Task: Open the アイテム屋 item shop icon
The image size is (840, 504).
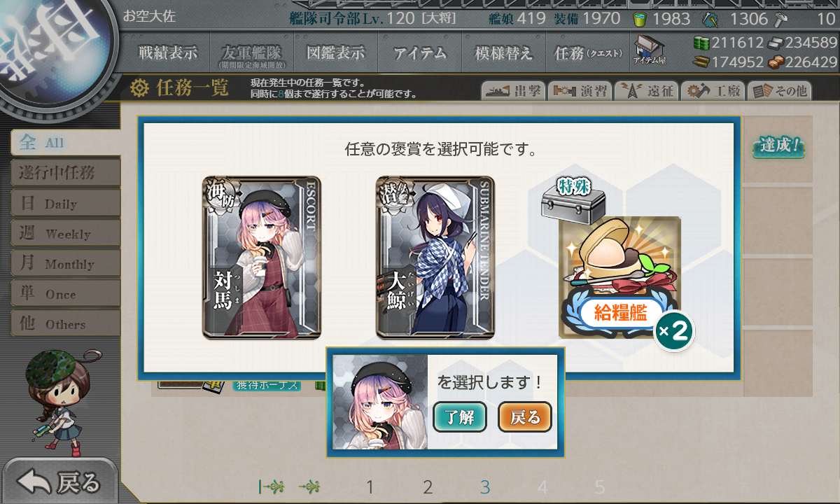Action: (x=650, y=51)
